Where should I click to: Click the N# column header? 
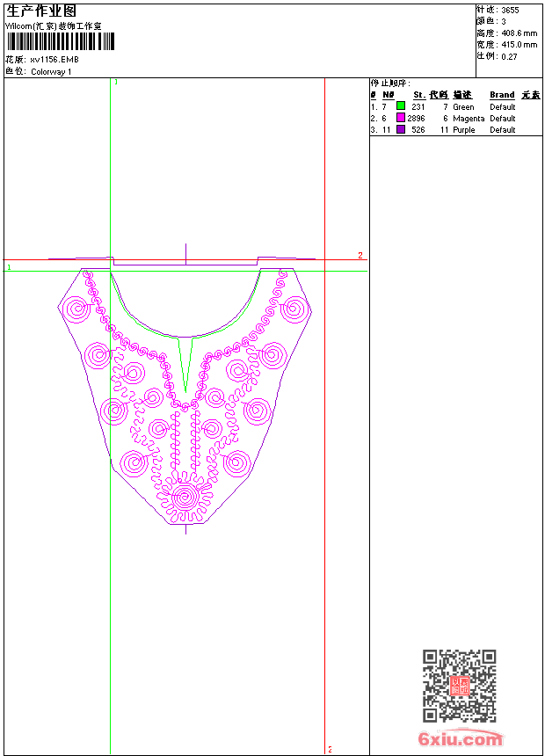(x=389, y=95)
